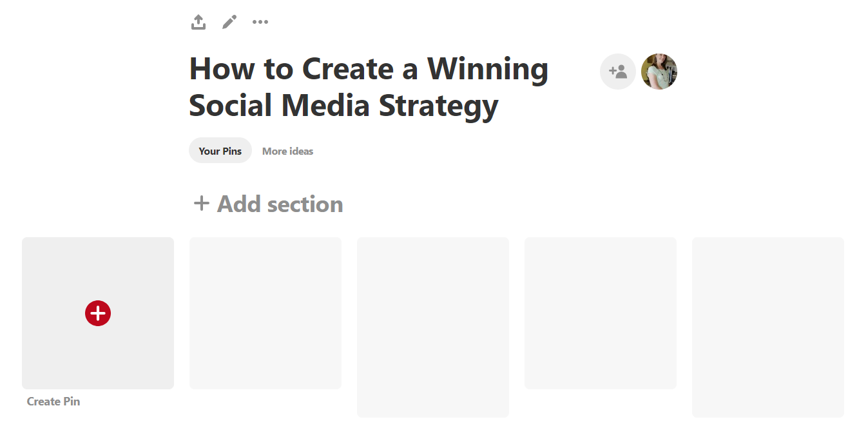
Task: Click the board title How to Create a Winning
Action: coord(368,69)
